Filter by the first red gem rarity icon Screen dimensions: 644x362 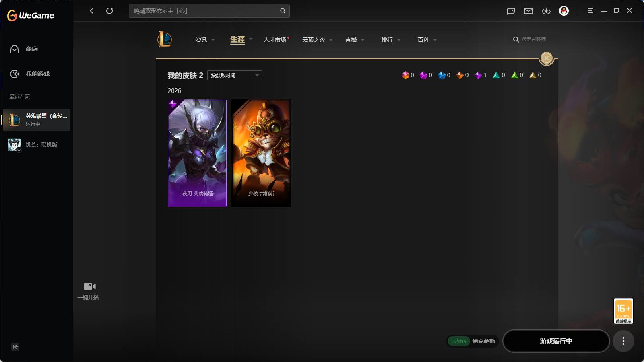pyautogui.click(x=405, y=75)
